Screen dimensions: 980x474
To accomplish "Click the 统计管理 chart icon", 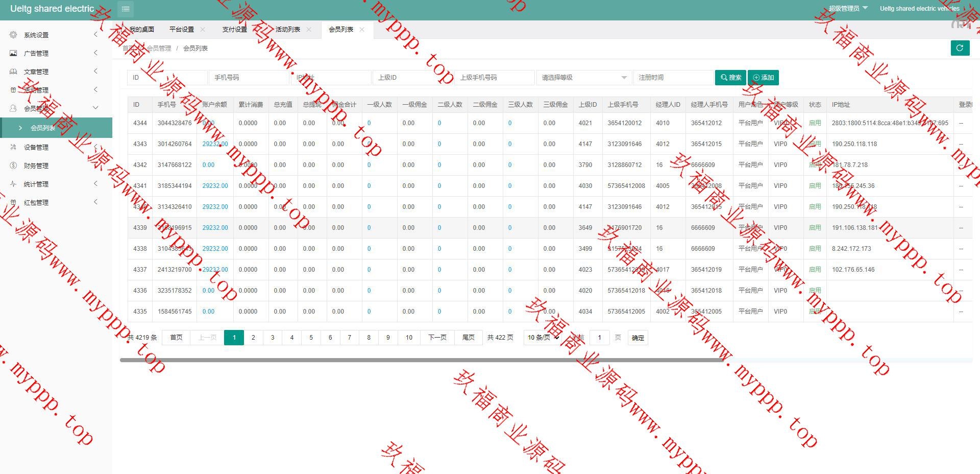I will point(13,184).
